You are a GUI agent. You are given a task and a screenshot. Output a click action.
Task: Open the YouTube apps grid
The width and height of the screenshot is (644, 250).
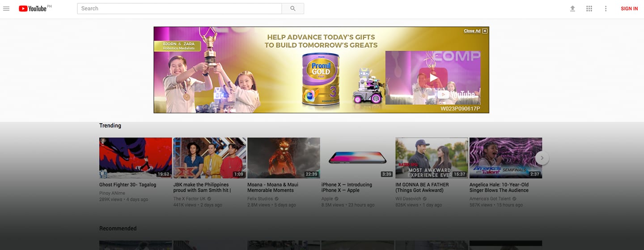coord(589,9)
